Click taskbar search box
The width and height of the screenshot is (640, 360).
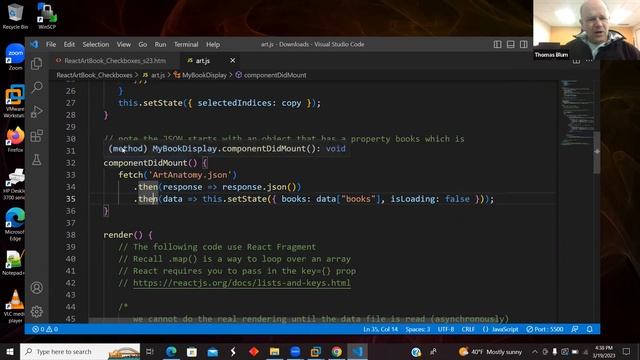[x=80, y=351]
